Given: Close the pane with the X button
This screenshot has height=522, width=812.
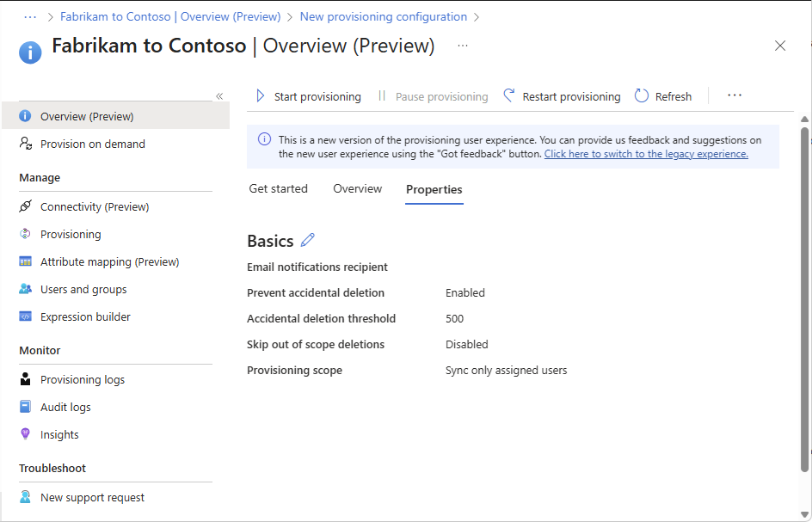Looking at the screenshot, I should (780, 46).
